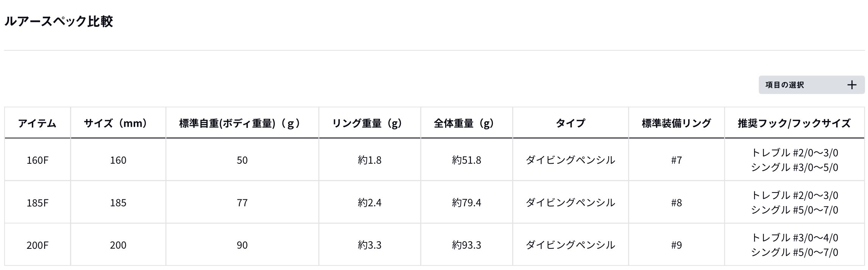868x270 pixels.
Task: Select the 全体重量（g） column header
Action: click(x=466, y=123)
